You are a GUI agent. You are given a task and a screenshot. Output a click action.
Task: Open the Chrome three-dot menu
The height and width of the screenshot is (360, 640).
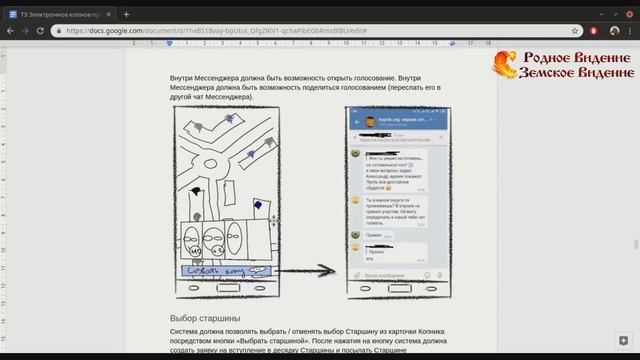click(630, 31)
